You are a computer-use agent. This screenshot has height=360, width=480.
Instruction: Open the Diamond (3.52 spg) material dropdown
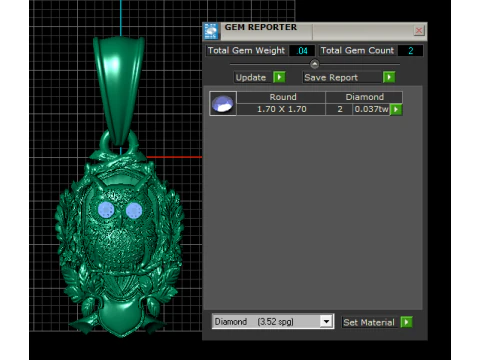(x=326, y=321)
